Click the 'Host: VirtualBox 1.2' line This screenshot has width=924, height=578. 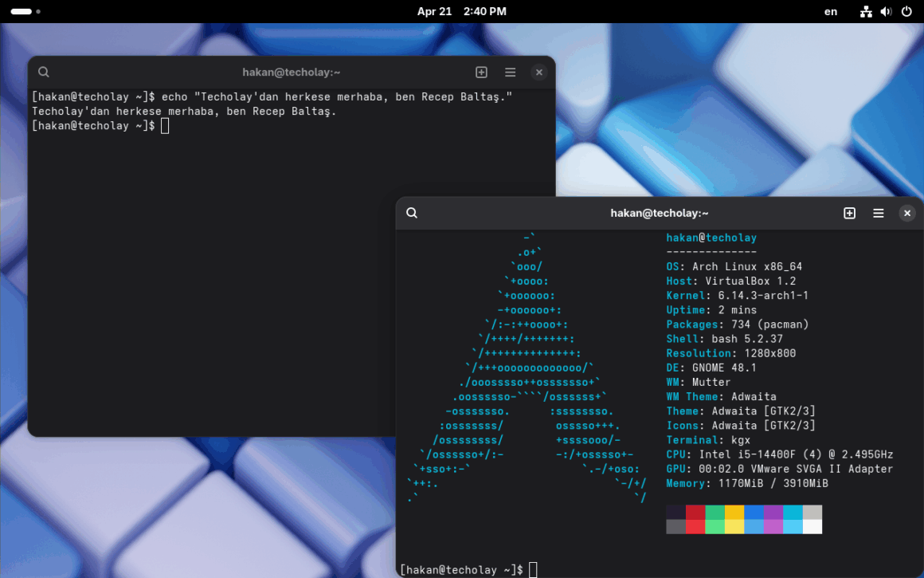(731, 281)
